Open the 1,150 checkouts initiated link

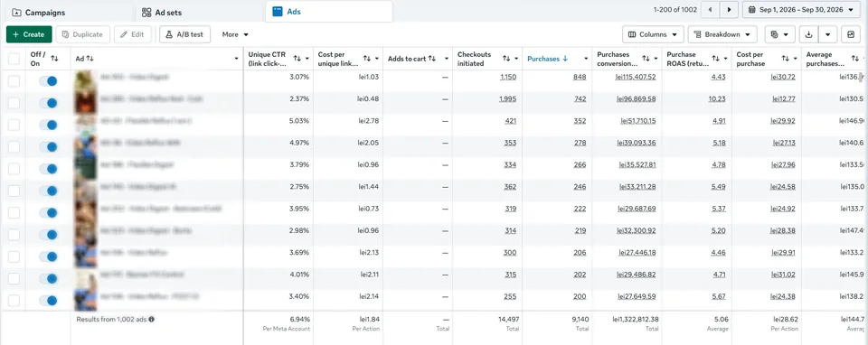point(507,77)
